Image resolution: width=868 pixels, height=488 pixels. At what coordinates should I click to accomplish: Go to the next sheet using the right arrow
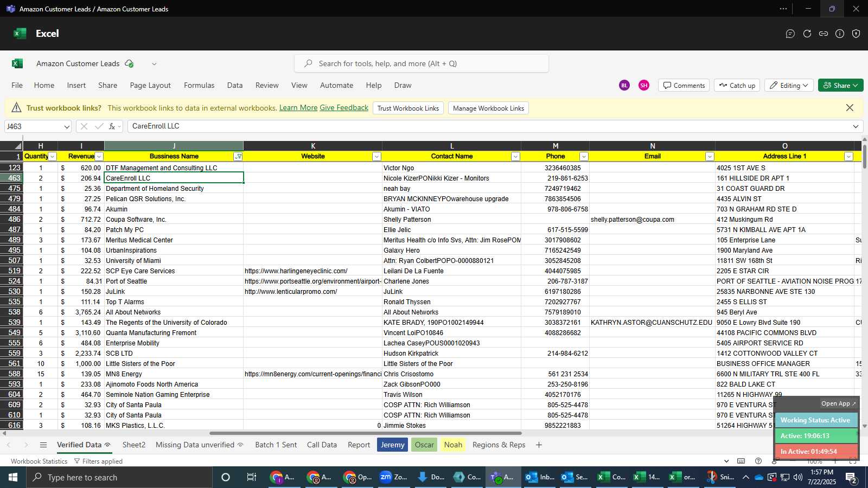[x=25, y=445]
